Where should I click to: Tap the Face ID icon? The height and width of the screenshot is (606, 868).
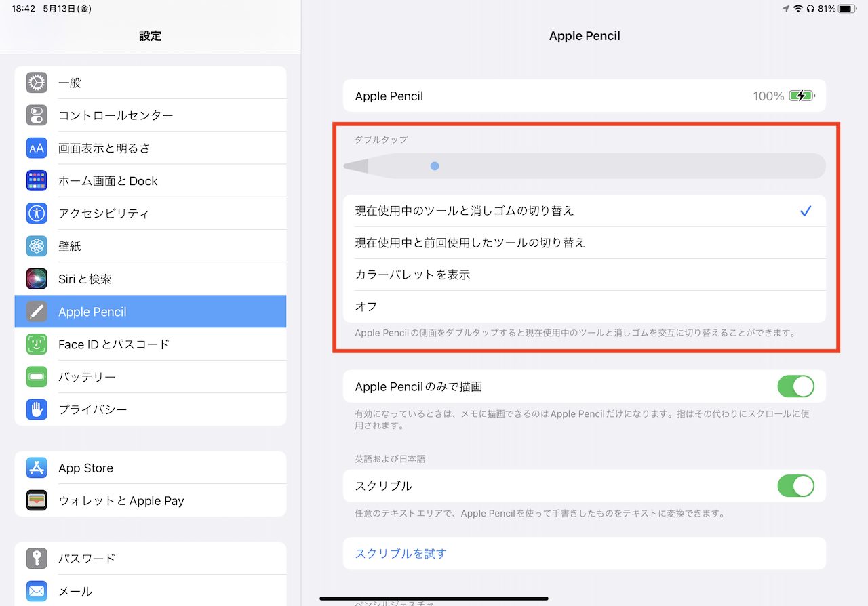[x=37, y=344]
